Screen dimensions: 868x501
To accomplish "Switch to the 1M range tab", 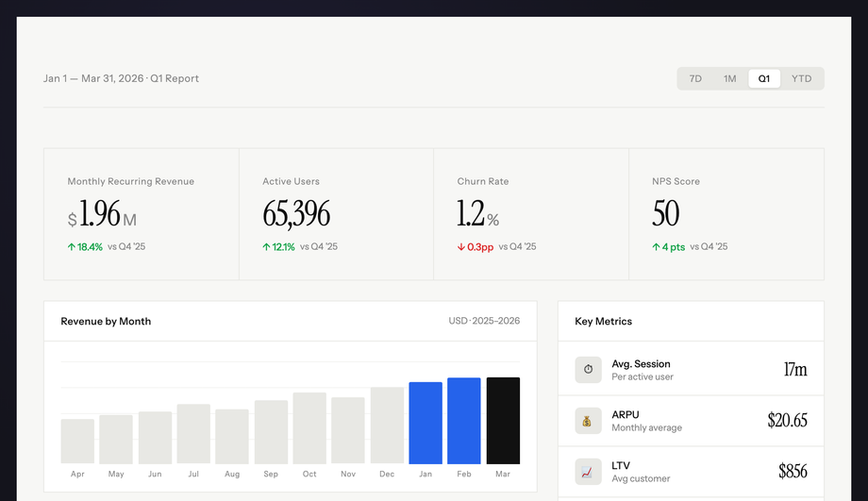I will 729,78.
